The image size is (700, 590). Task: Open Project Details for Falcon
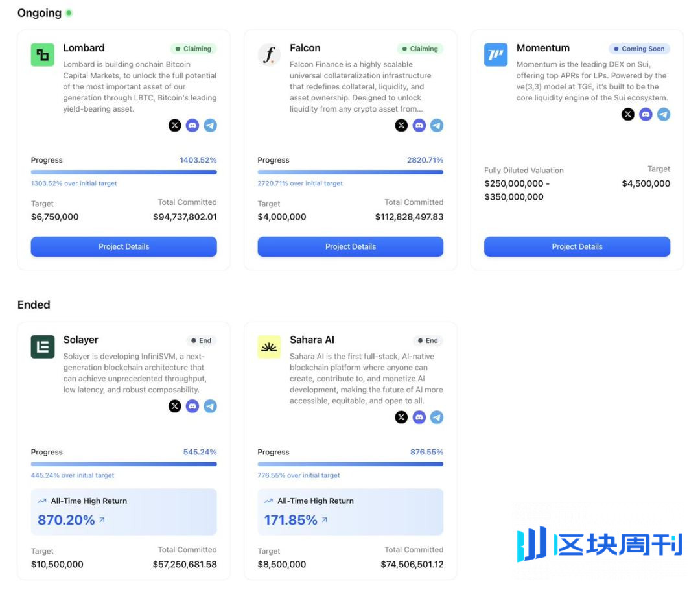[x=350, y=247]
